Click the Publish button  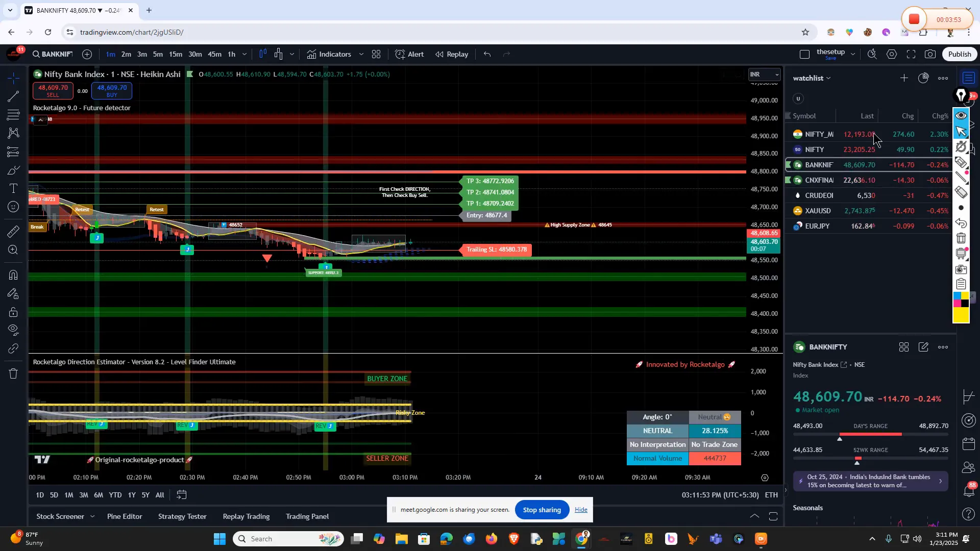point(959,54)
